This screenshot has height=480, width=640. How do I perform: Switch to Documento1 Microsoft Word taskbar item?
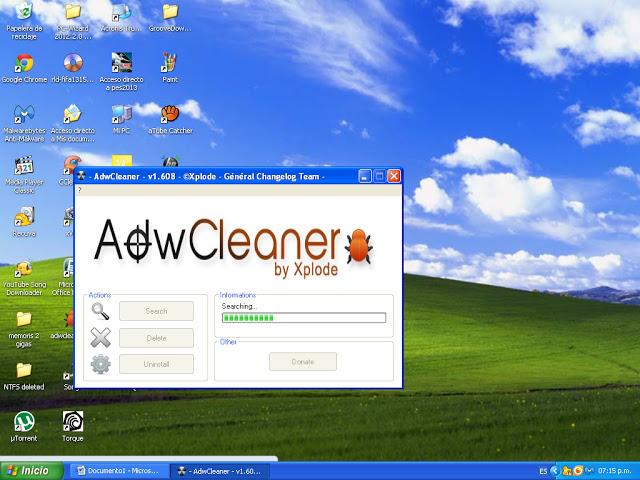[x=117, y=470]
